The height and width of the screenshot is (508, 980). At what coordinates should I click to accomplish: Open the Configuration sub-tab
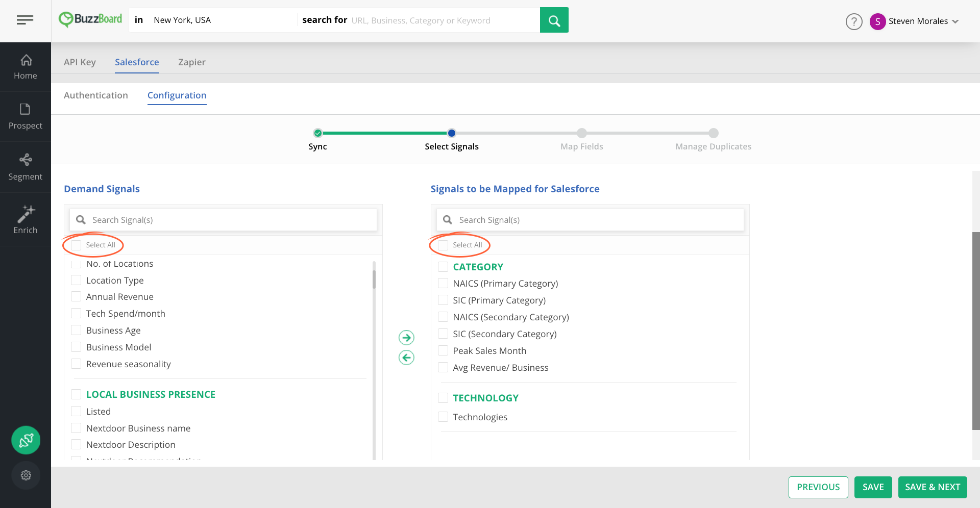tap(177, 95)
